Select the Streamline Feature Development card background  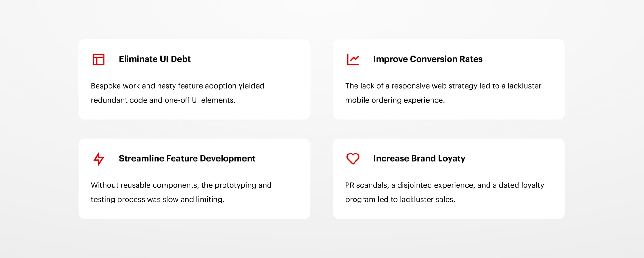tap(194, 179)
